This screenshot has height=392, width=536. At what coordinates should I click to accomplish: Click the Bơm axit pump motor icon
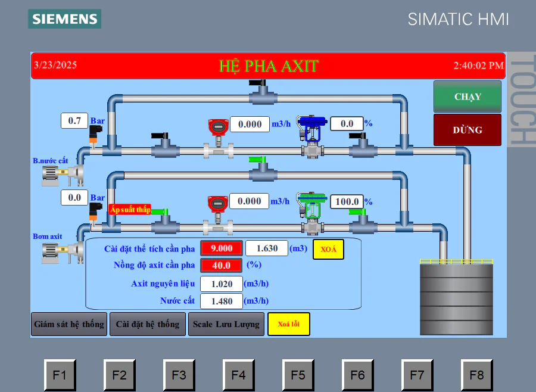click(x=63, y=253)
